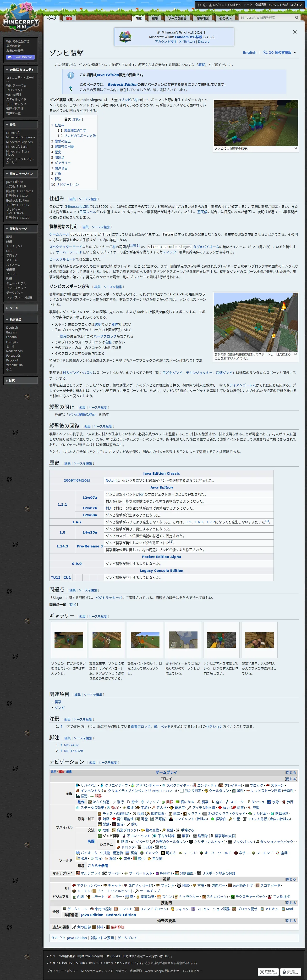
Task: Click the translate icon beside 10 個の言語版
Action: [265, 52]
